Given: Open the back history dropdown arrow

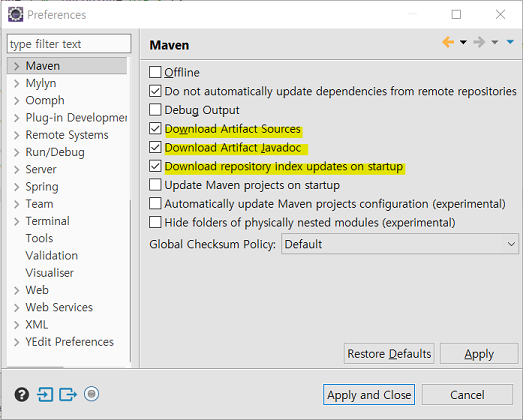Looking at the screenshot, I should click(x=463, y=42).
